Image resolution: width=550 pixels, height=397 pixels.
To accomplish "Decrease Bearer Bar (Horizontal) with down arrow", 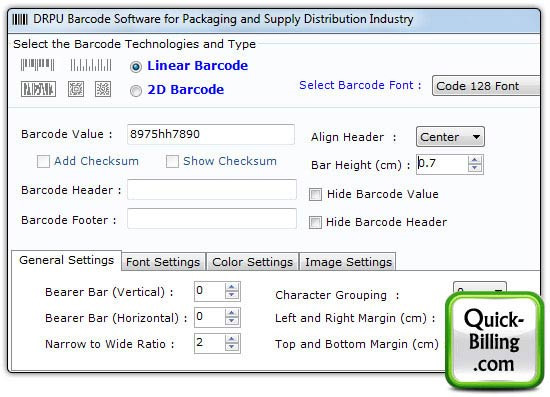I will 232,321.
